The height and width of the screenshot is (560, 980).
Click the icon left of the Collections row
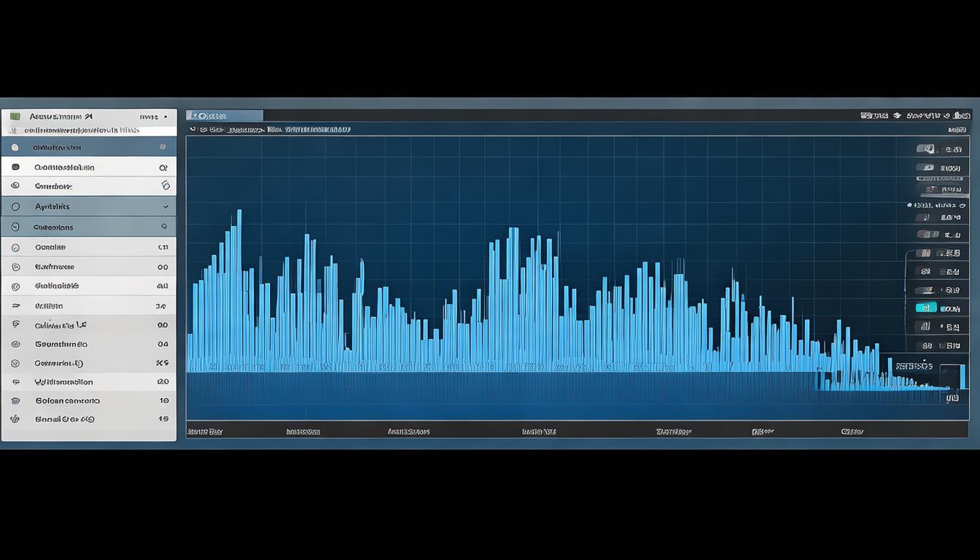click(x=15, y=227)
